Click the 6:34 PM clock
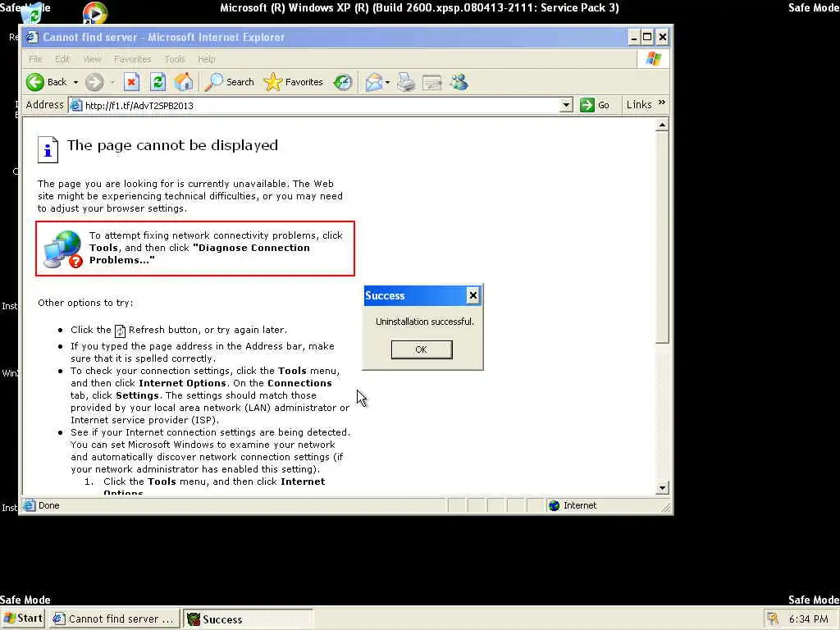Screen dimensions: 840x630 (808, 619)
